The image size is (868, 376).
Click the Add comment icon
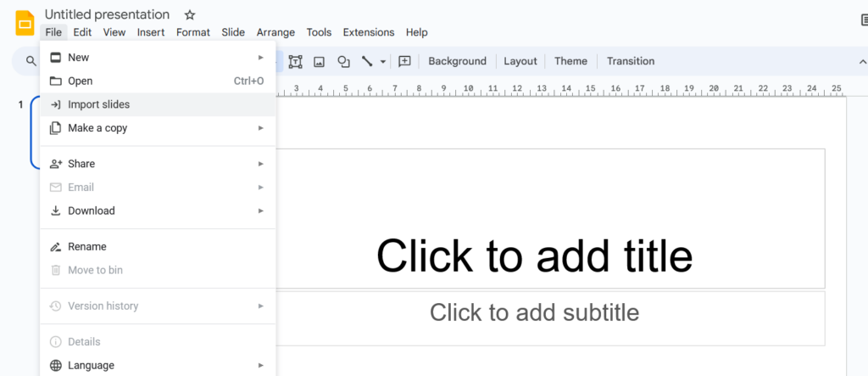[x=404, y=61]
